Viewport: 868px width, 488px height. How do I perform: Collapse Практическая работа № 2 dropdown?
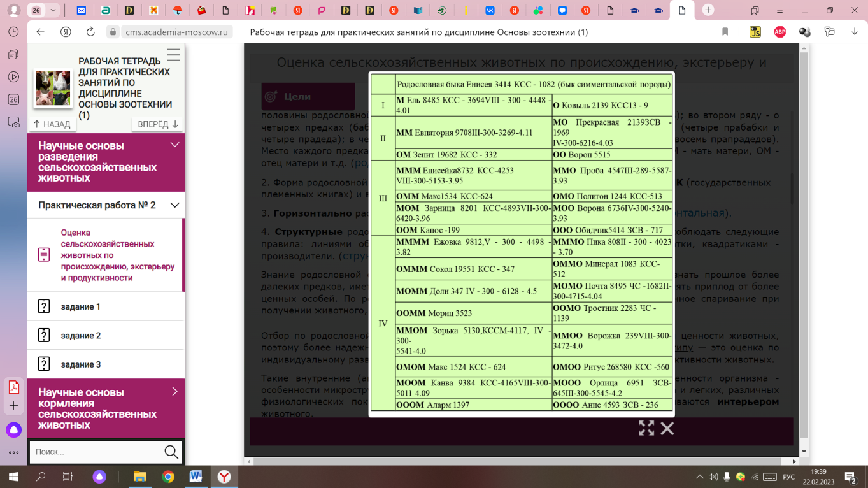[x=174, y=205]
